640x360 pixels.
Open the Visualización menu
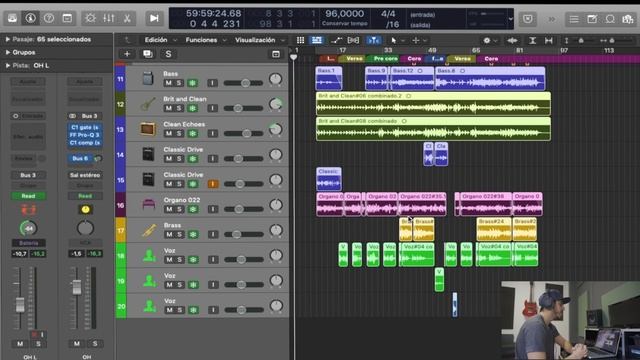260,40
